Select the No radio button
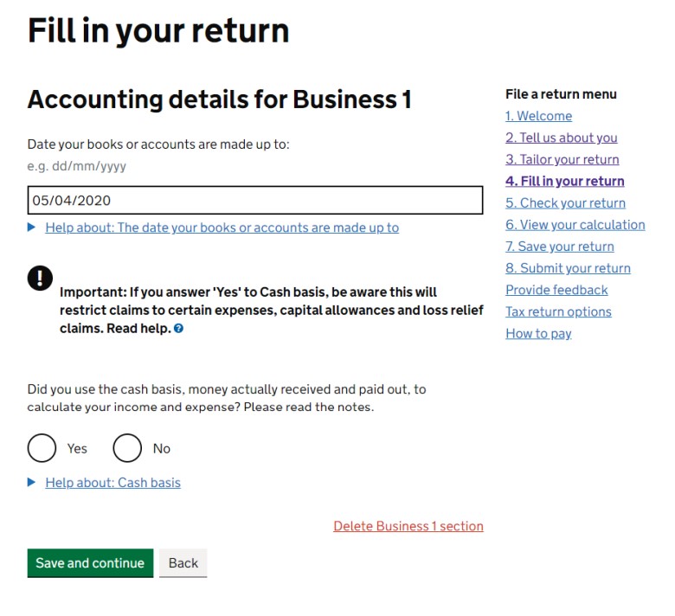 coord(127,448)
